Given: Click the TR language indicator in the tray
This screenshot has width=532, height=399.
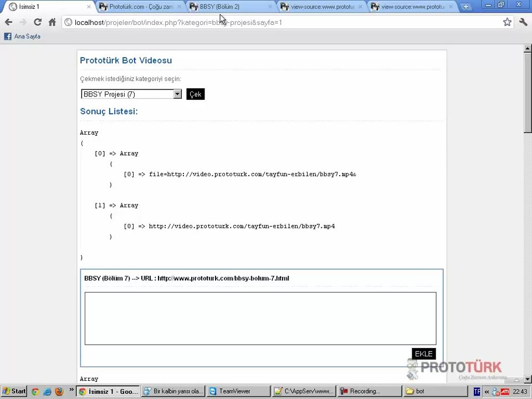Looking at the screenshot, I should (477, 392).
